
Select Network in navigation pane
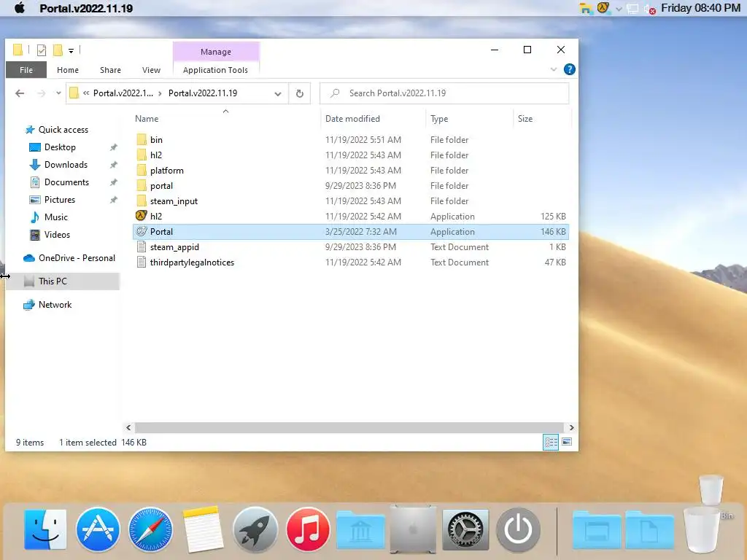click(x=55, y=305)
